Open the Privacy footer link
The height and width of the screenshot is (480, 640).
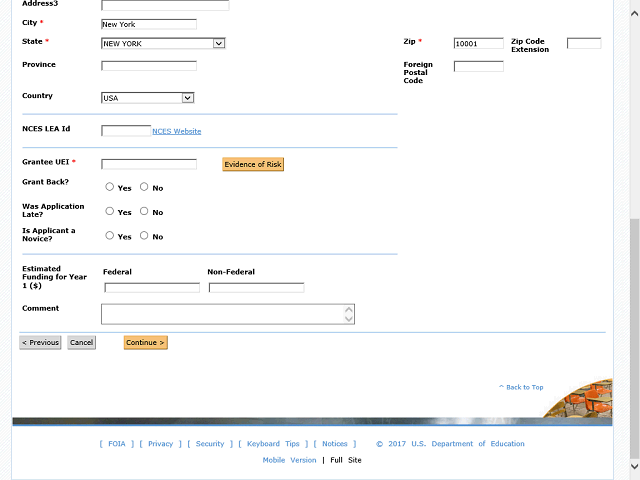(x=160, y=444)
